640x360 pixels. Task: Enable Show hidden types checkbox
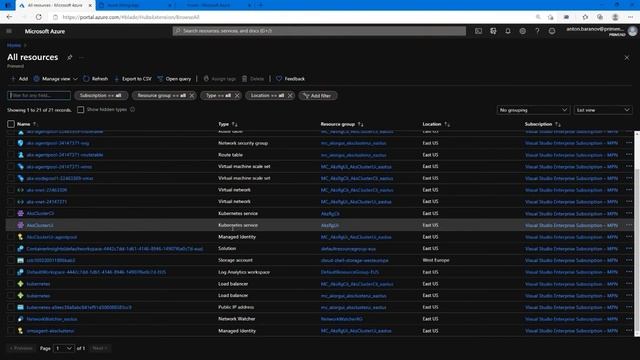pyautogui.click(x=80, y=110)
